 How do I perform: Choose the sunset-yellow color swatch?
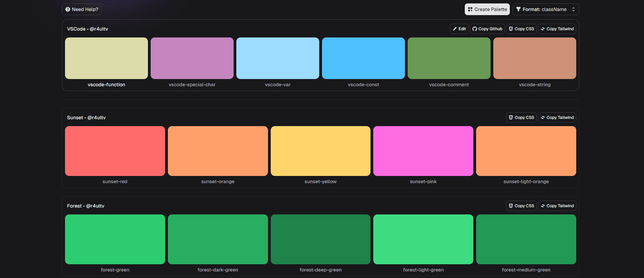click(x=320, y=151)
